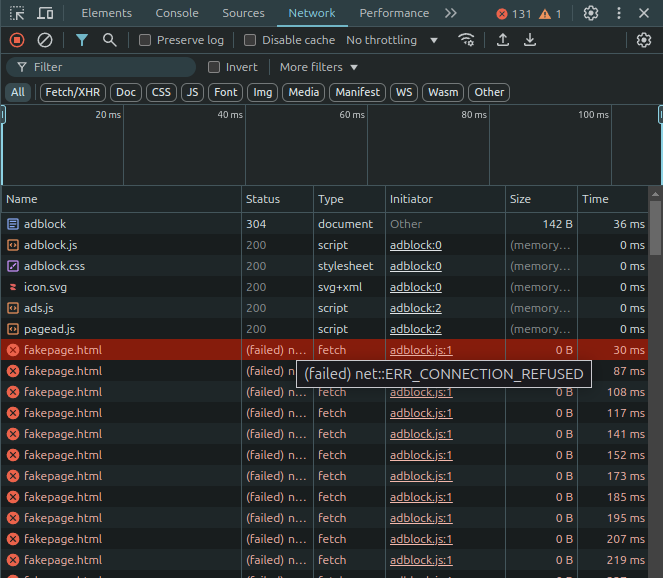Click the document icon next to adblock
This screenshot has height=578, width=663.
(13, 224)
